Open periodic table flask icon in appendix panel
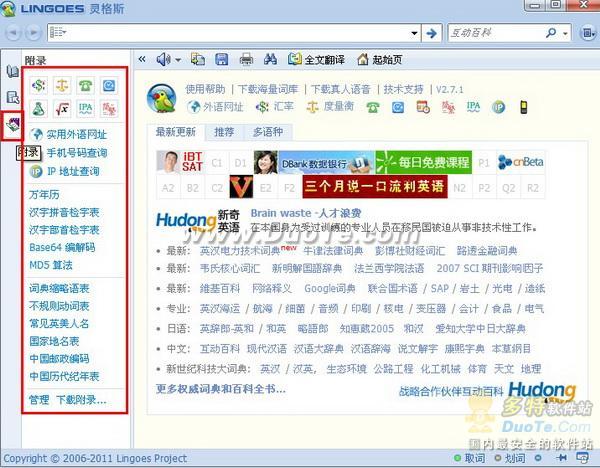 39,109
